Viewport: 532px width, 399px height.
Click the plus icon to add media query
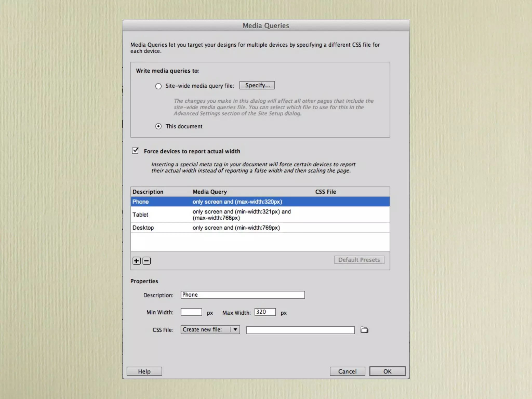point(137,261)
